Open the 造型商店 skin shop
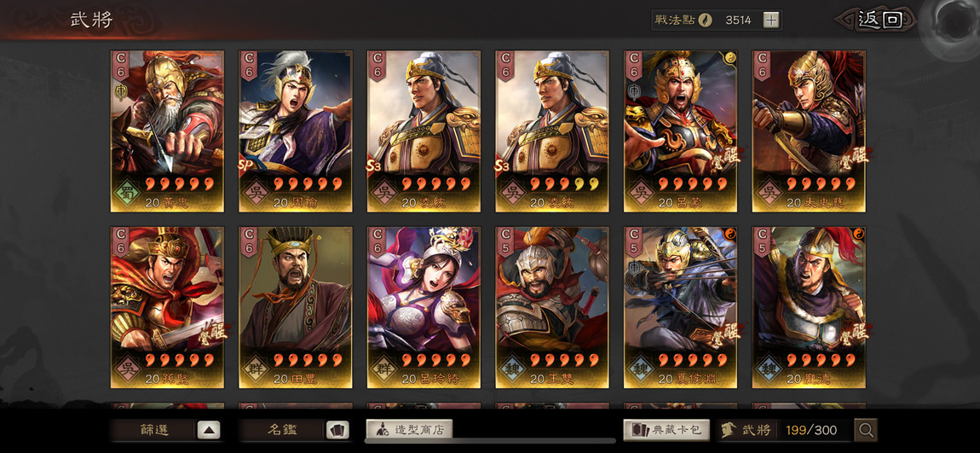 tap(409, 430)
